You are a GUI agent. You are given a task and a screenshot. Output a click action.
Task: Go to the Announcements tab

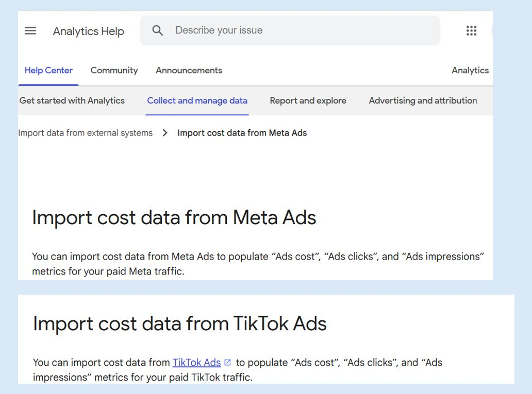point(189,71)
